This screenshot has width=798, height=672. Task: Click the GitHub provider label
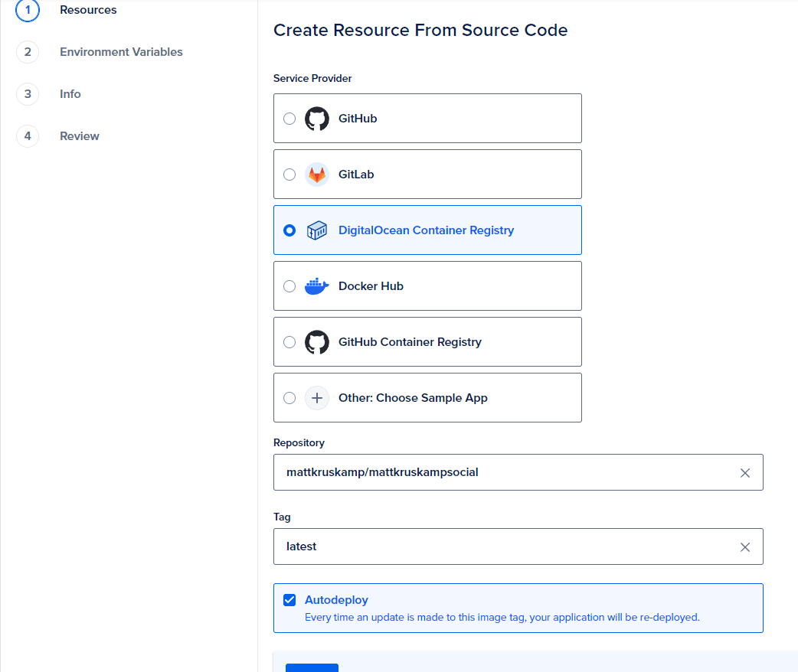click(x=358, y=119)
